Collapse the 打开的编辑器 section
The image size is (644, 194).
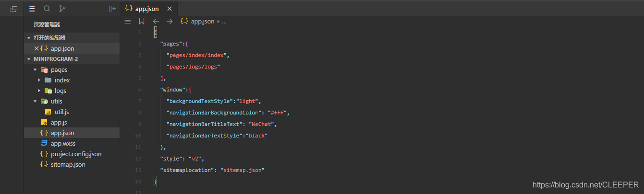click(x=29, y=38)
